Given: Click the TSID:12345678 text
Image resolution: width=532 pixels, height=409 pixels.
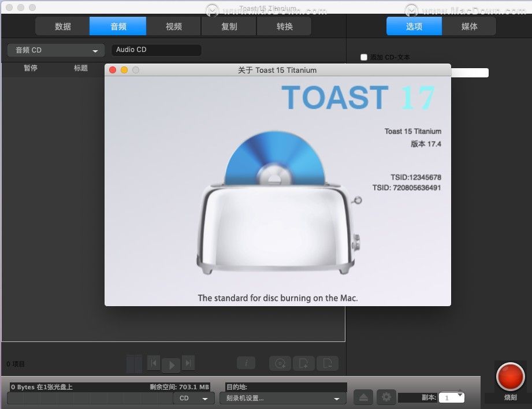Looking at the screenshot, I should point(416,177).
